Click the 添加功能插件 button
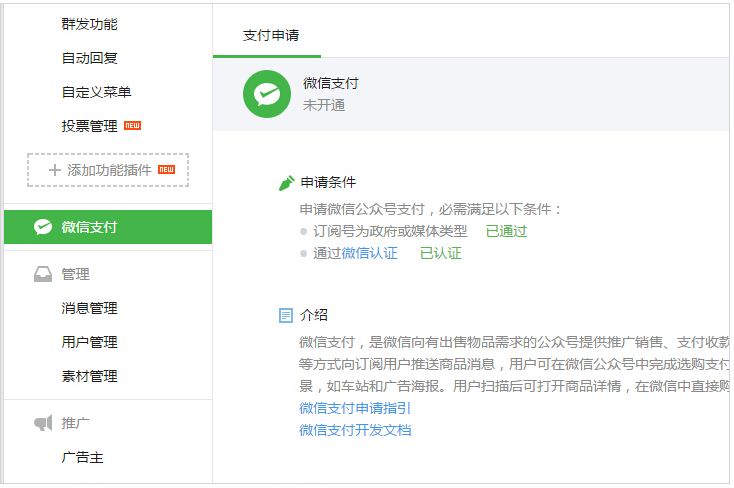Screen dimensions: 734x488 [x=108, y=170]
